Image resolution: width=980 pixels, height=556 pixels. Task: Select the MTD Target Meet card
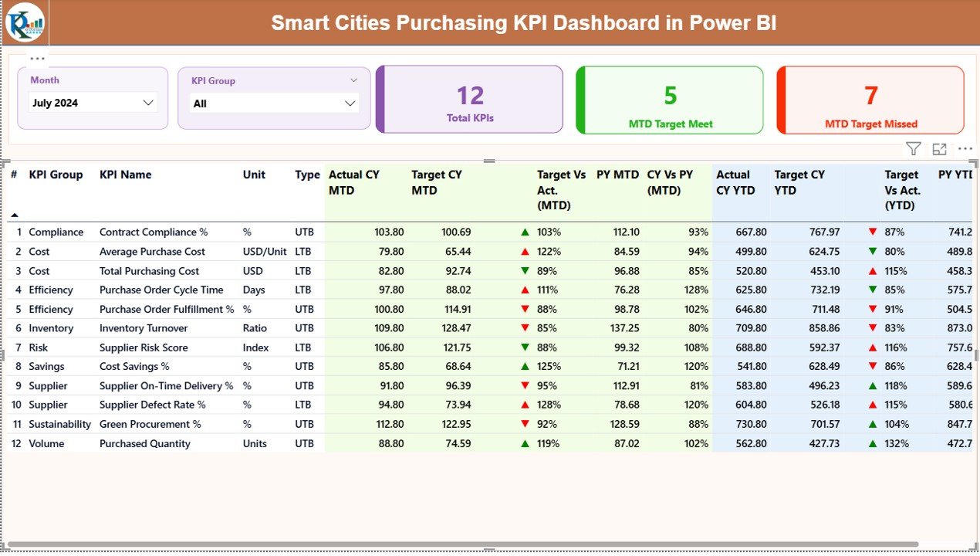(x=669, y=99)
